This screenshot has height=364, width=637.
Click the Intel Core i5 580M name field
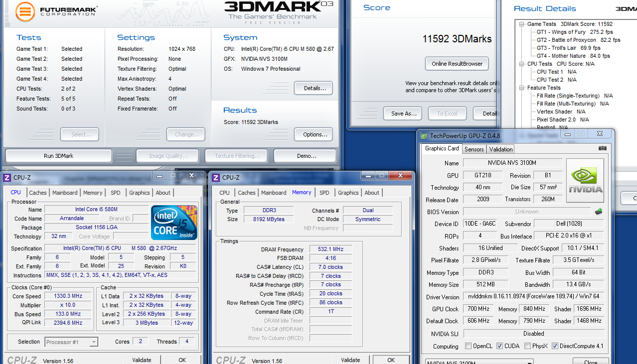tap(96, 210)
